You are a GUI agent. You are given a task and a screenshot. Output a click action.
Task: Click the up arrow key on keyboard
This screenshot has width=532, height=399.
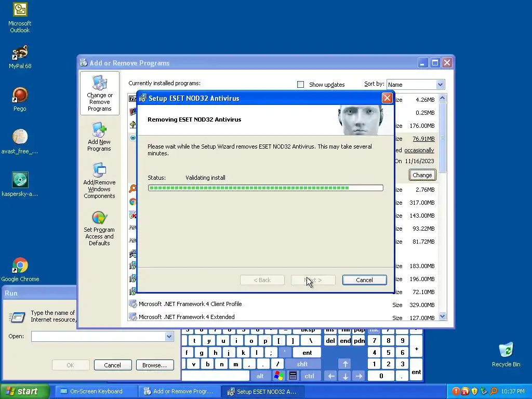click(x=345, y=364)
